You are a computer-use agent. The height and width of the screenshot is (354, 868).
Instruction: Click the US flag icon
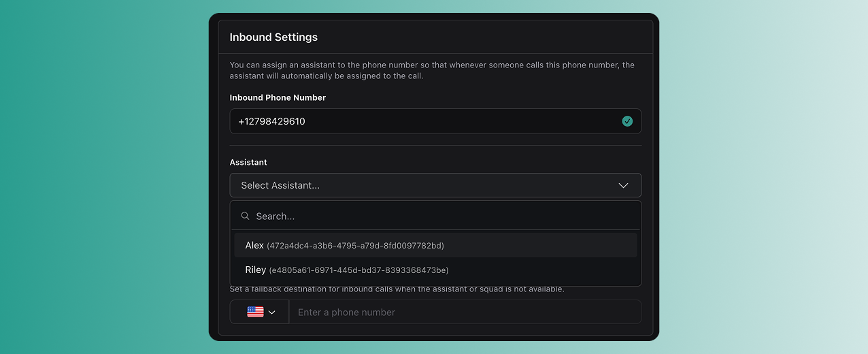(x=255, y=312)
